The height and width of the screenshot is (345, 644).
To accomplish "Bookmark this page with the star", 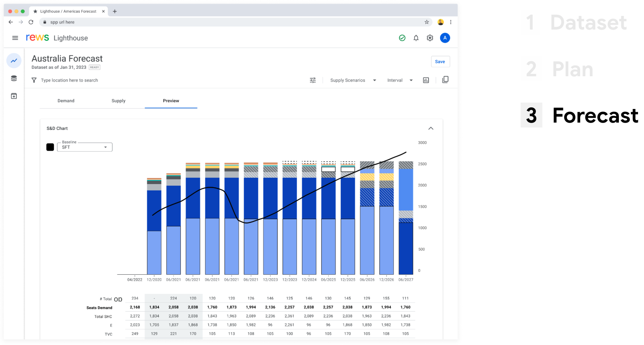I will tap(427, 22).
